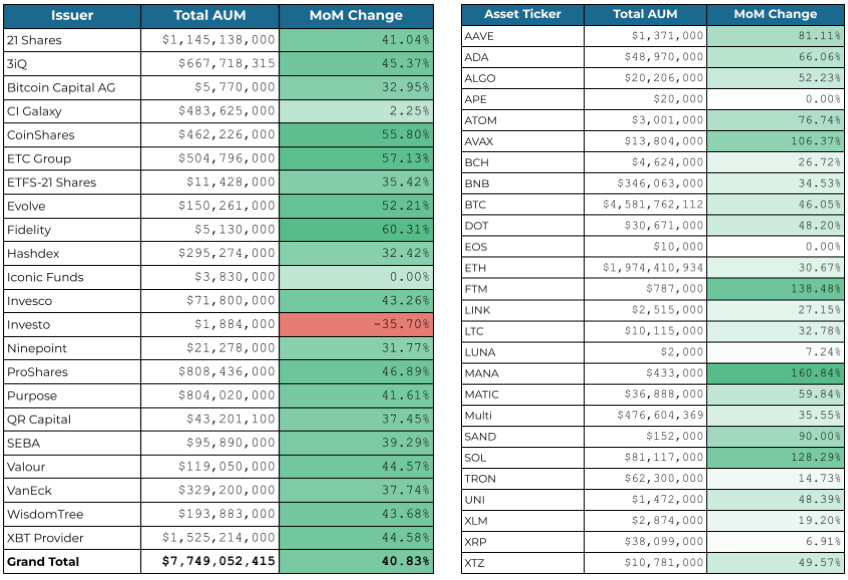The width and height of the screenshot is (848, 580).
Task: Click Fidelity's 60.31% MoM change
Action: click(356, 230)
